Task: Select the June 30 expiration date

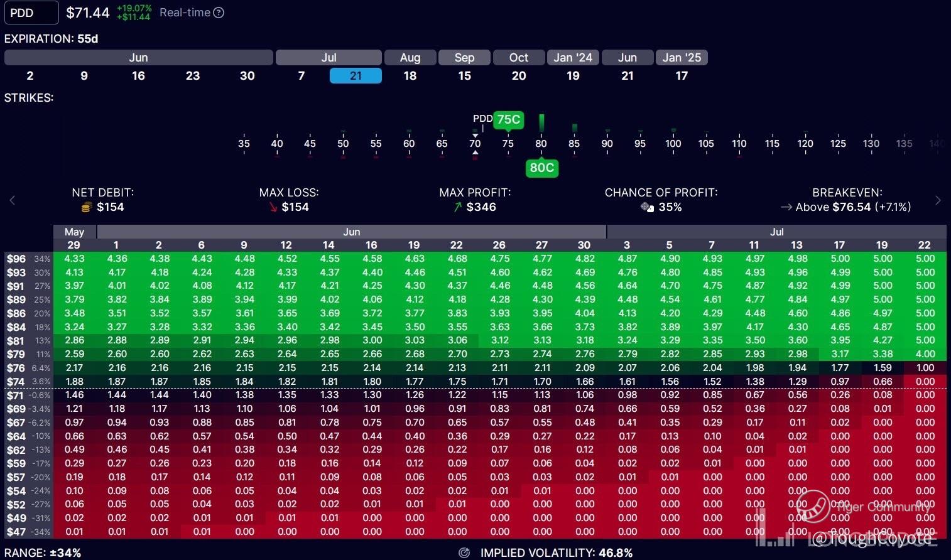Action: tap(247, 76)
